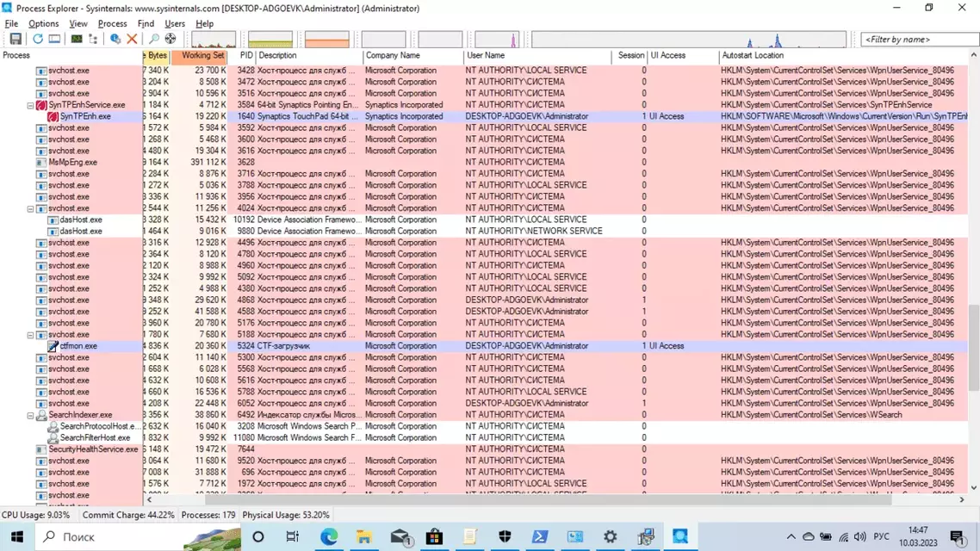The width and height of the screenshot is (980, 551).
Task: Select the SearchFilterHost.exe process row
Action: tap(484, 438)
